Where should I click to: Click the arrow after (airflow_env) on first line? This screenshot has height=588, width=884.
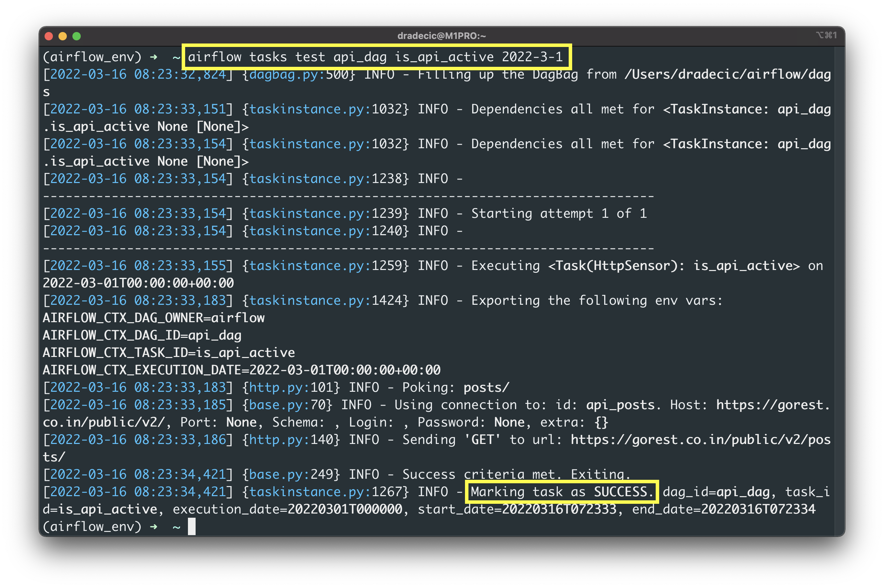154,57
